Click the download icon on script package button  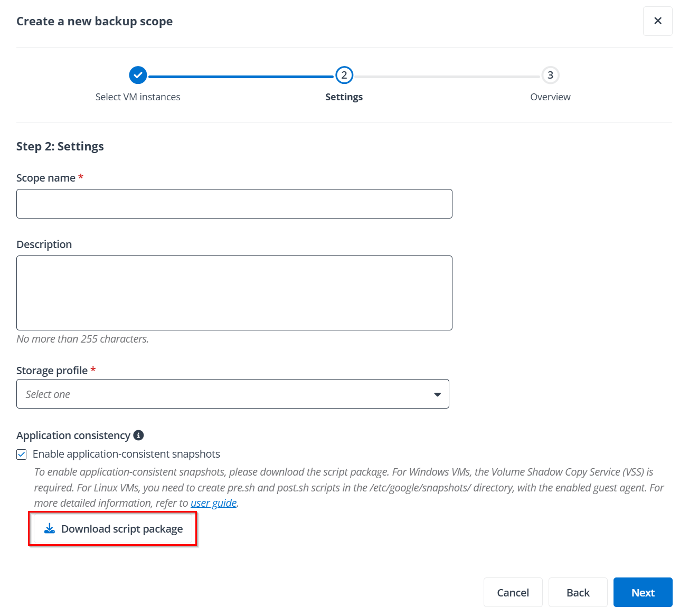[x=50, y=529]
